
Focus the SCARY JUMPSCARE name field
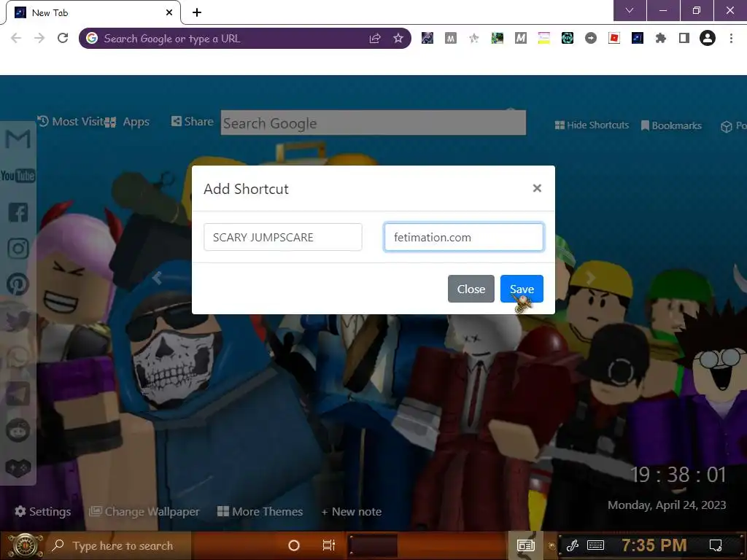tap(282, 237)
